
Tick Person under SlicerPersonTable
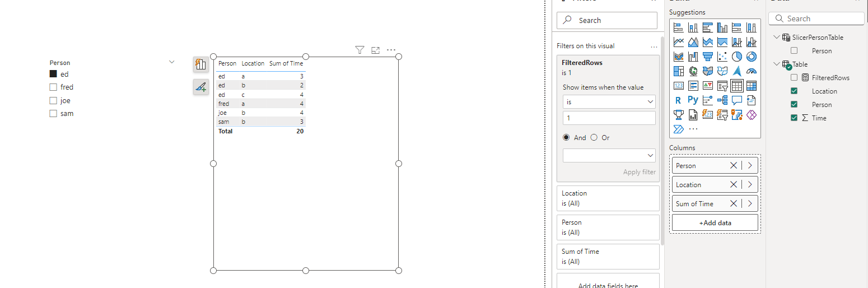coord(794,50)
